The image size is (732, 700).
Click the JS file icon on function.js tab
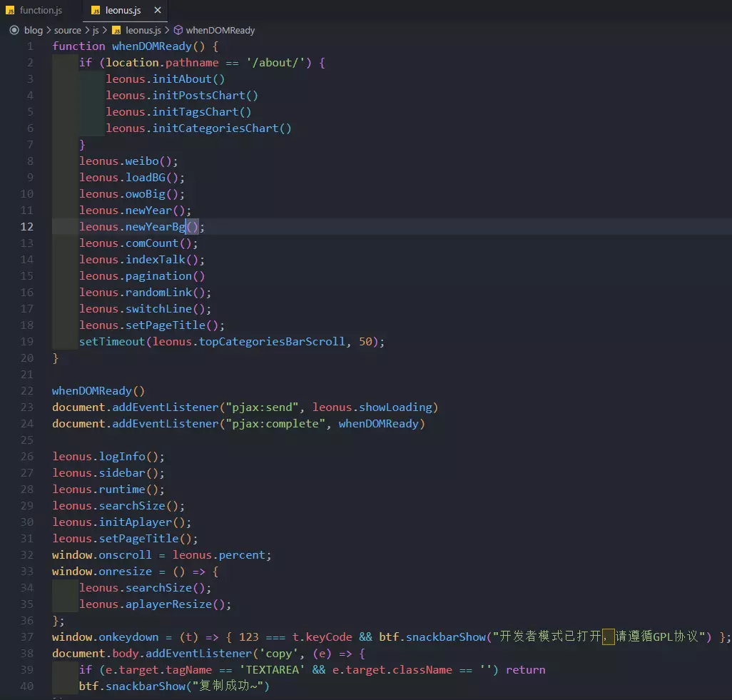pyautogui.click(x=11, y=11)
